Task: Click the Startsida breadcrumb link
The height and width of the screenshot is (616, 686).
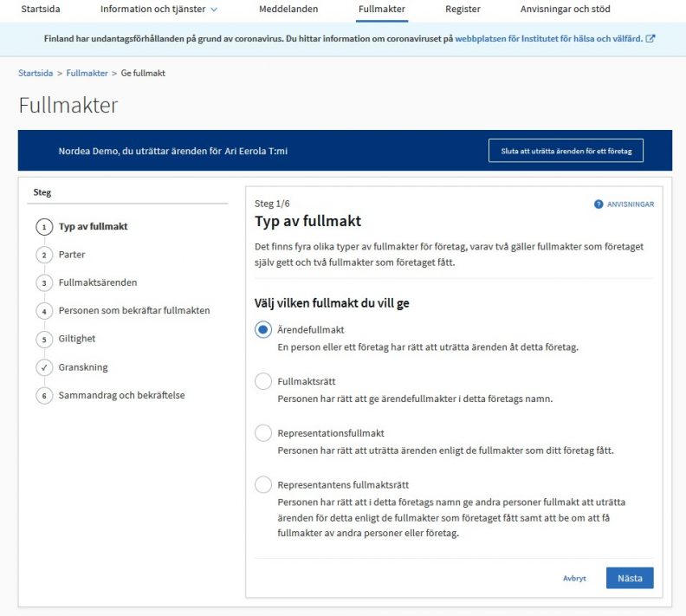Action: 36,73
